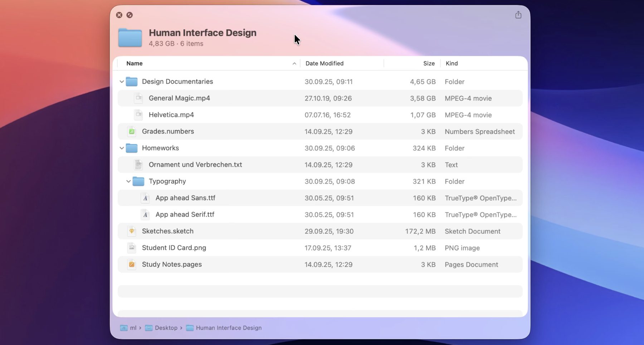This screenshot has width=644, height=345.
Task: Click the General Magic.mp4 video file icon
Action: pyautogui.click(x=138, y=98)
